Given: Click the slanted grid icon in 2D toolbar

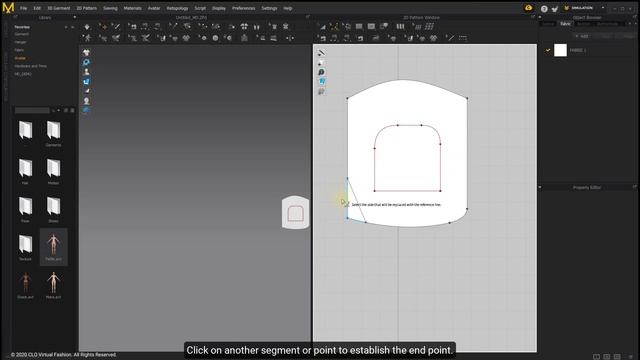Looking at the screenshot, I should click(429, 27).
